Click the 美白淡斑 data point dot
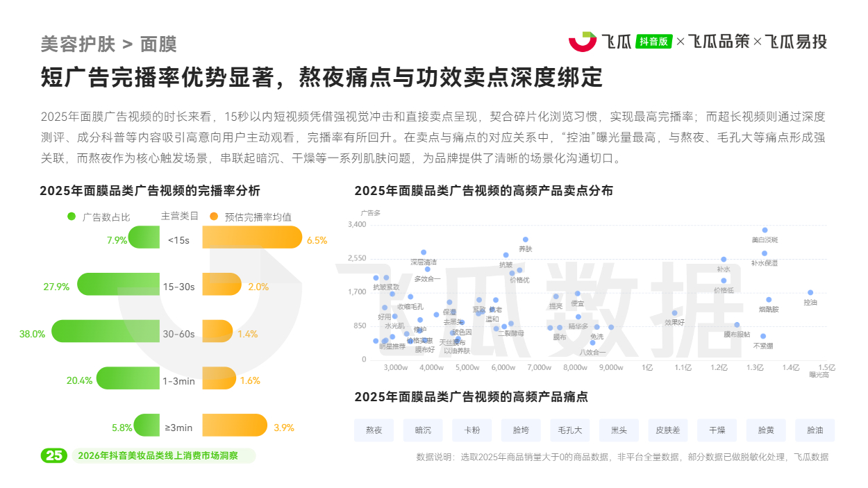 coord(765,230)
